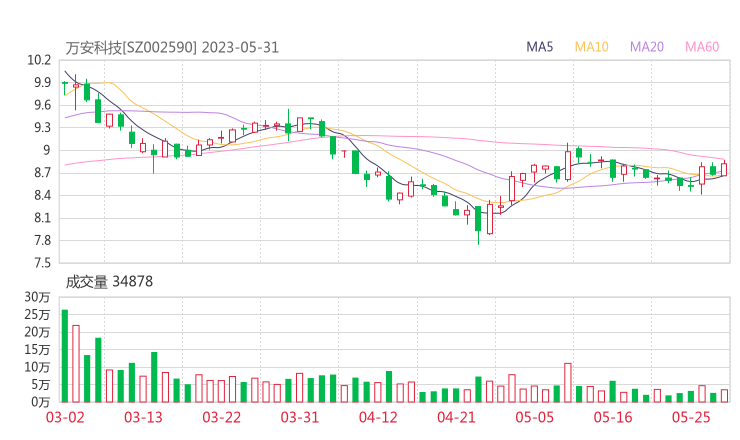
Task: Click the MA10 legend label
Action: (591, 47)
